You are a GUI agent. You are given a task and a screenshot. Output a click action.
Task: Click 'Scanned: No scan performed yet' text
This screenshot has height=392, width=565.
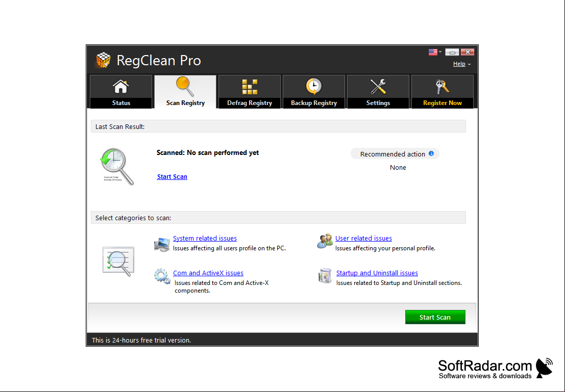[x=208, y=152]
